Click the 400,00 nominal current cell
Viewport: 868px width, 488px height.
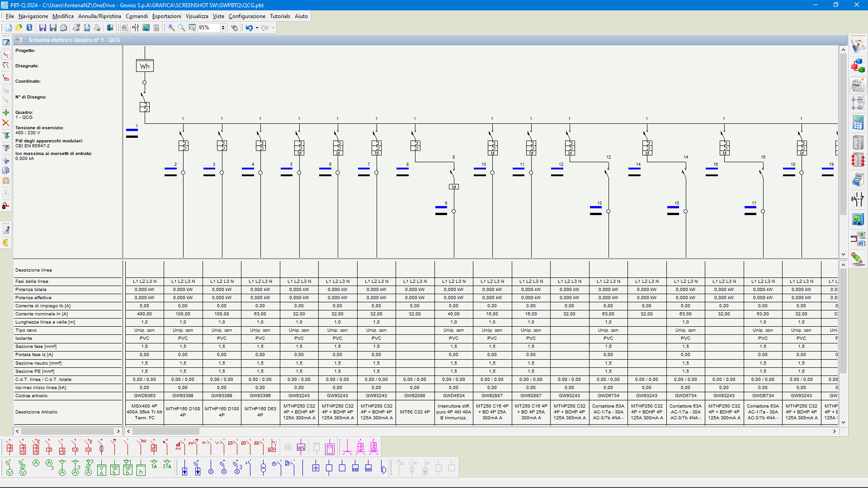click(145, 314)
